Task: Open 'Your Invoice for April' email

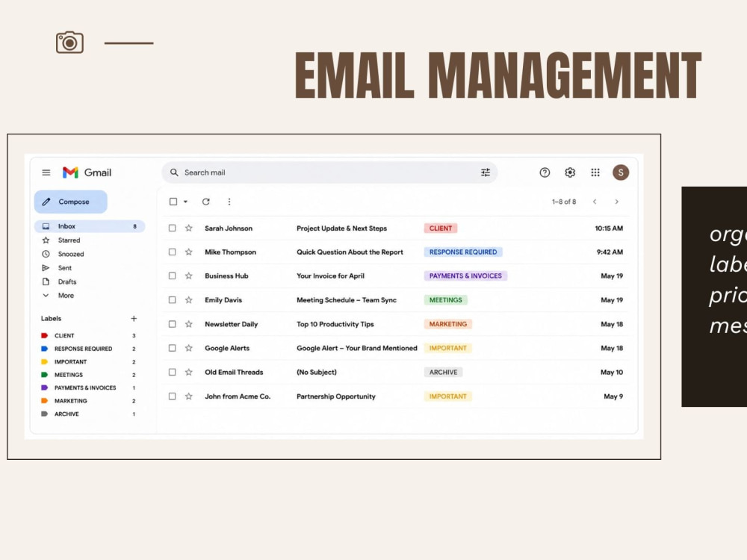Action: point(330,276)
